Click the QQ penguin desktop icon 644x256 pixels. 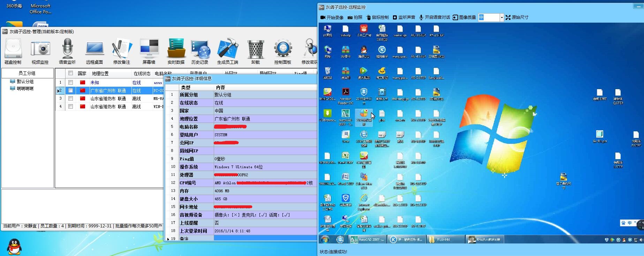(x=14, y=247)
